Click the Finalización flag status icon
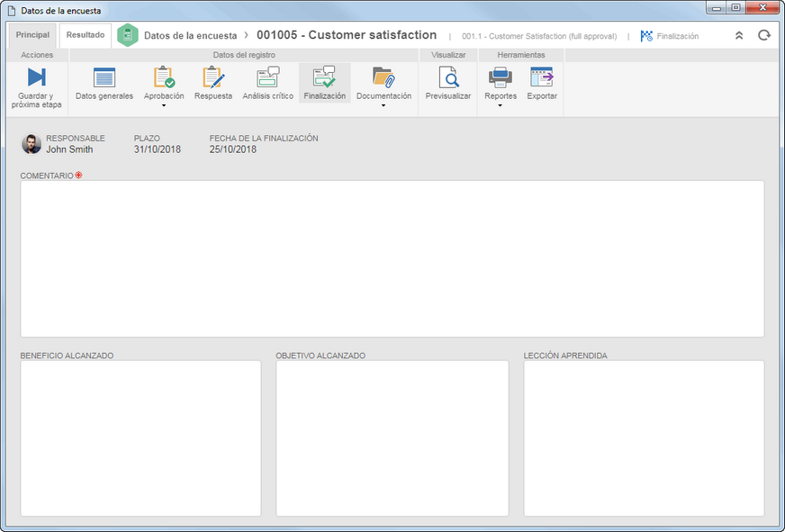The height and width of the screenshot is (532, 785). click(646, 35)
